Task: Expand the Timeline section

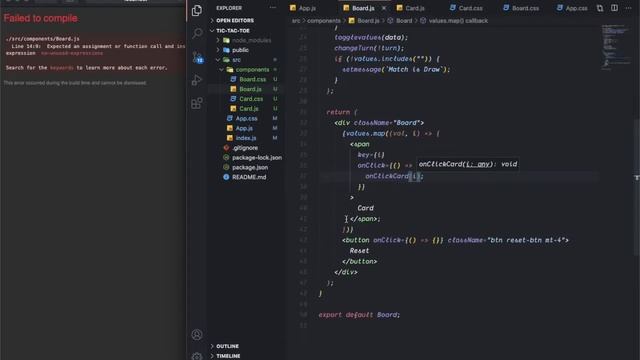Action: tap(228, 356)
